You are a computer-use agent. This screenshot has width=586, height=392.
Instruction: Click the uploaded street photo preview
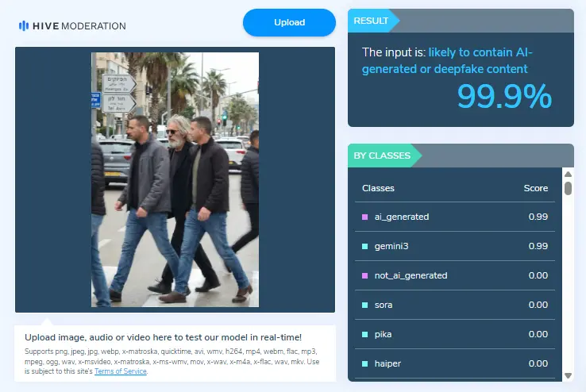175,179
